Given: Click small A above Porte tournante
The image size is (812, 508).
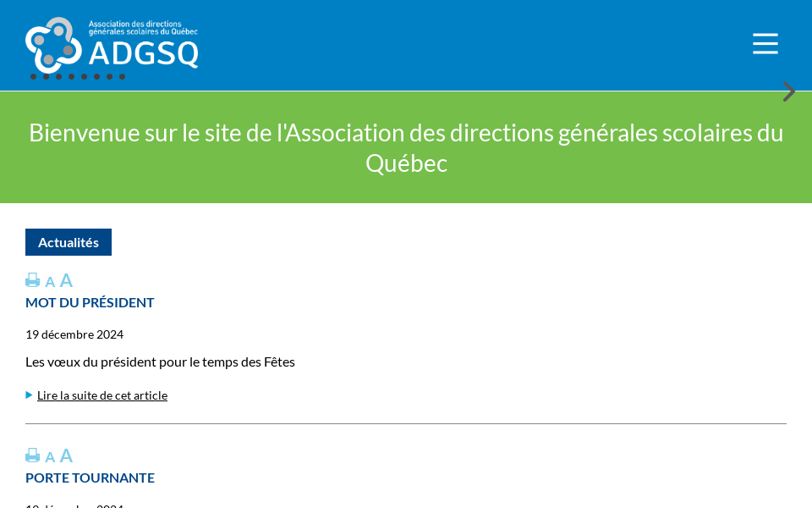Looking at the screenshot, I should tap(50, 457).
